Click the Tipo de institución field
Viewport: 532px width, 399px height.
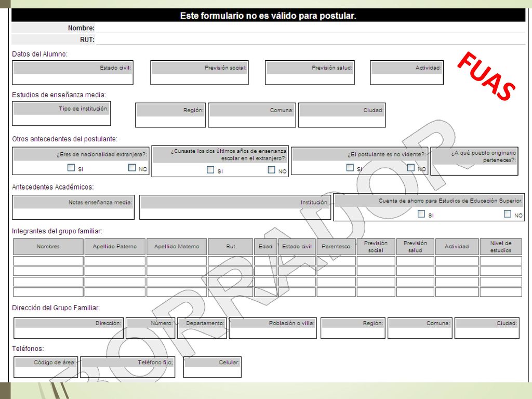click(x=61, y=114)
